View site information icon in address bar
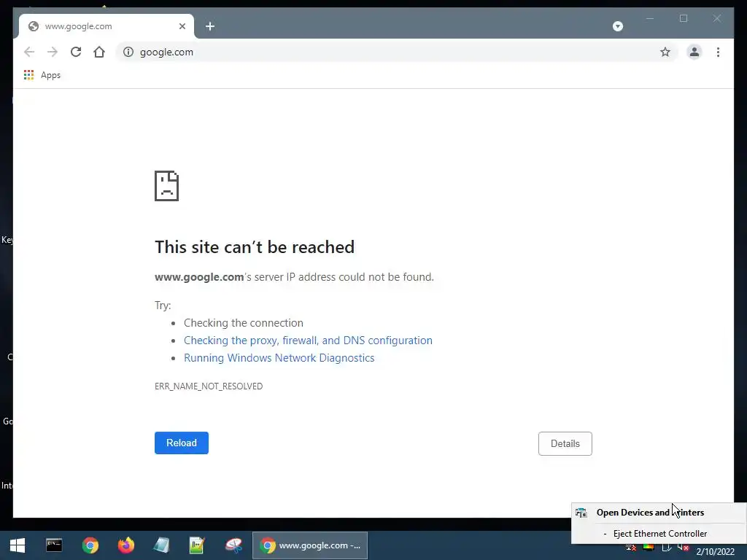 click(x=128, y=52)
